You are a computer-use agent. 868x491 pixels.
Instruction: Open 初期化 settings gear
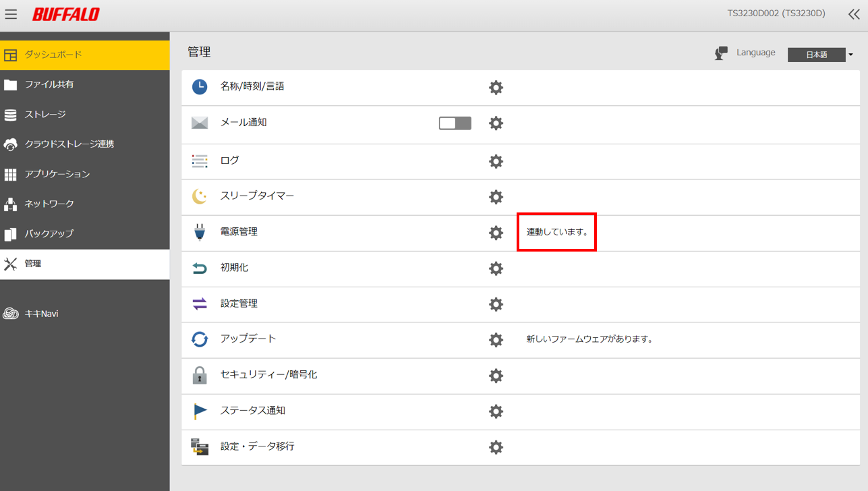point(496,268)
